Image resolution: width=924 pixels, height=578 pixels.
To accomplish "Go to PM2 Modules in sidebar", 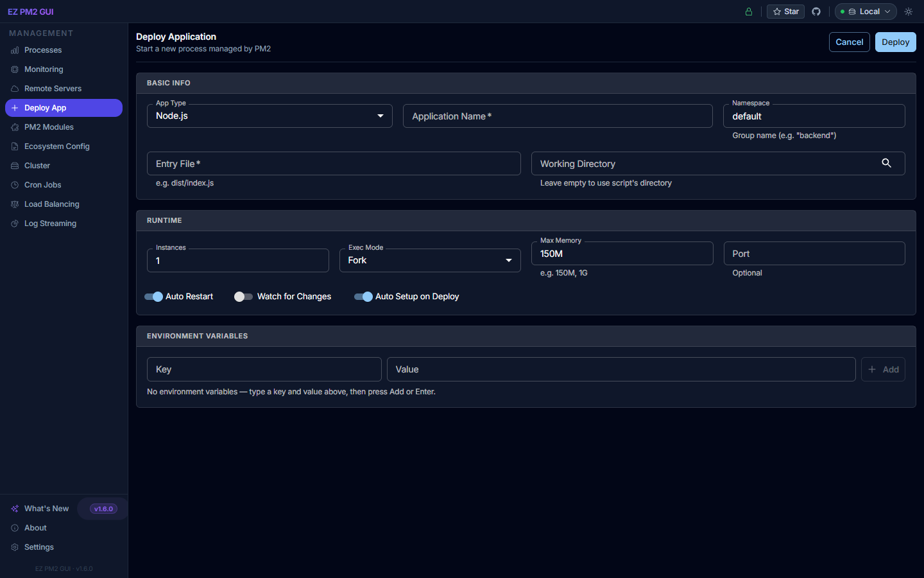I will [x=49, y=127].
